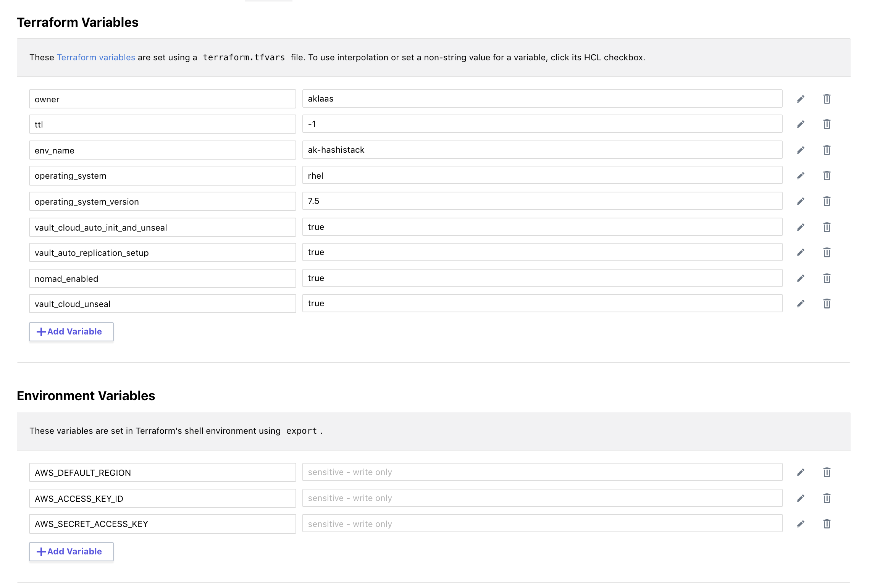Click the ttl value field showing -1
This screenshot has width=872, height=588.
(542, 124)
